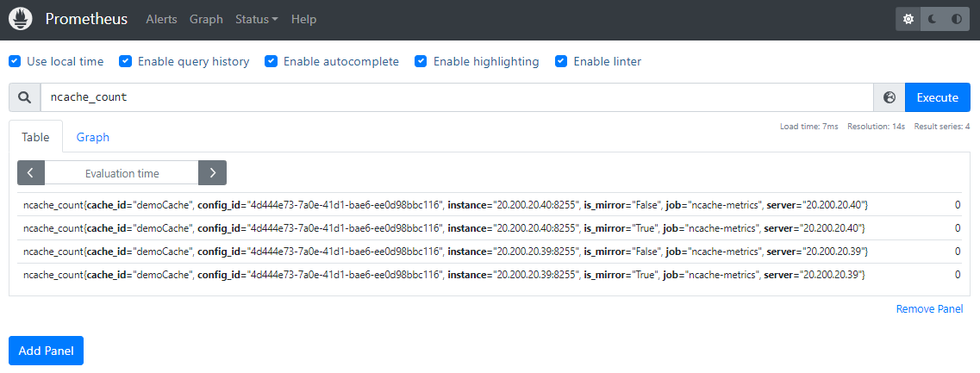980x373 pixels.
Task: Click the Prometheus brand title
Action: point(86,19)
